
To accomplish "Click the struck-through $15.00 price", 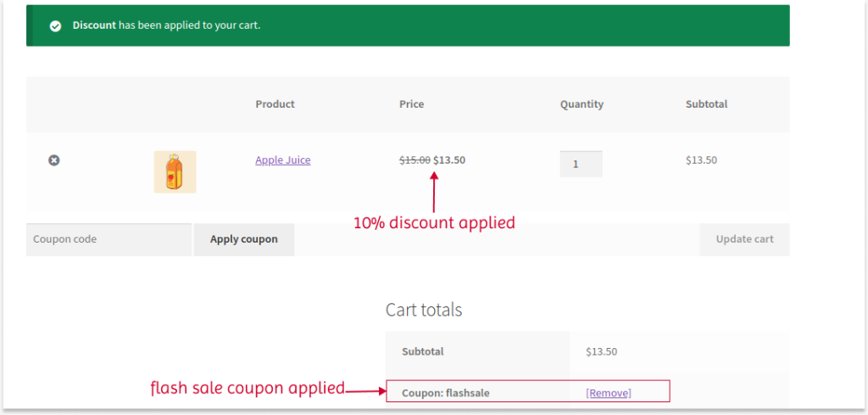I will pyautogui.click(x=415, y=160).
